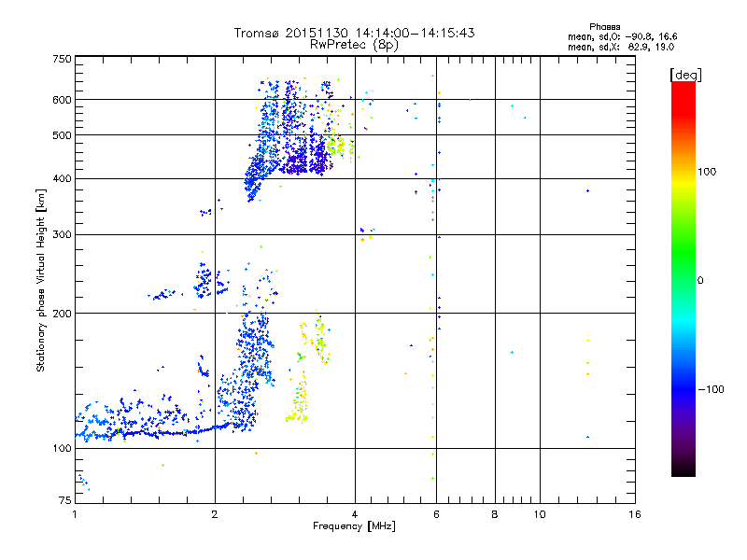Click the colorbar tick label "0"
Image resolution: width=747 pixels, height=560 pixels.
700,281
